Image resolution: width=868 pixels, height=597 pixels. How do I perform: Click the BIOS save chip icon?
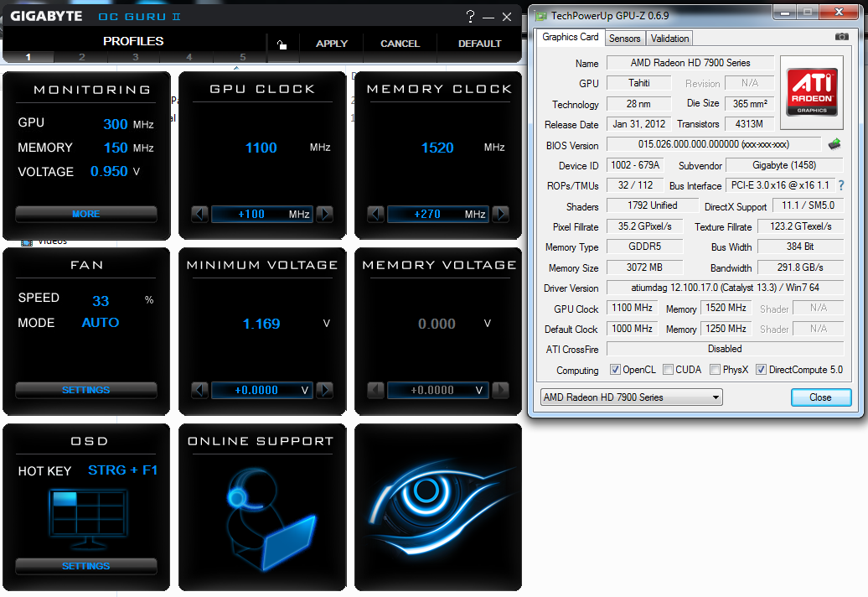click(x=834, y=144)
